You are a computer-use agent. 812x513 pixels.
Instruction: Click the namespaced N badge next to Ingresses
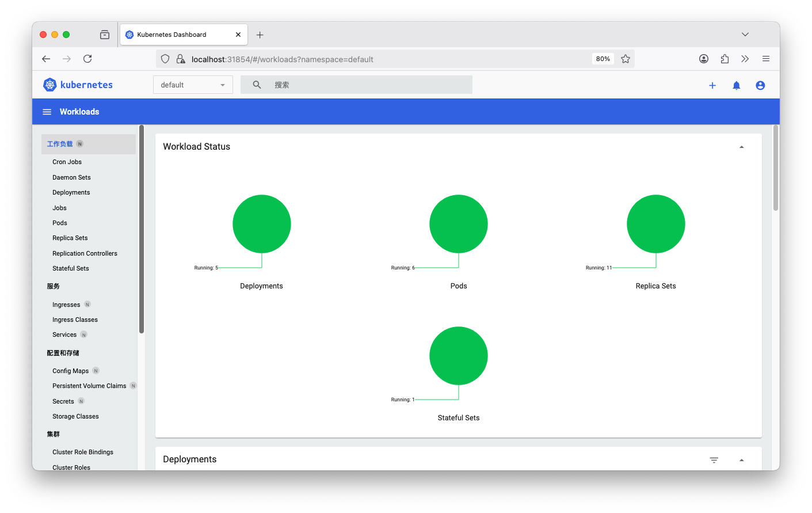coord(87,304)
